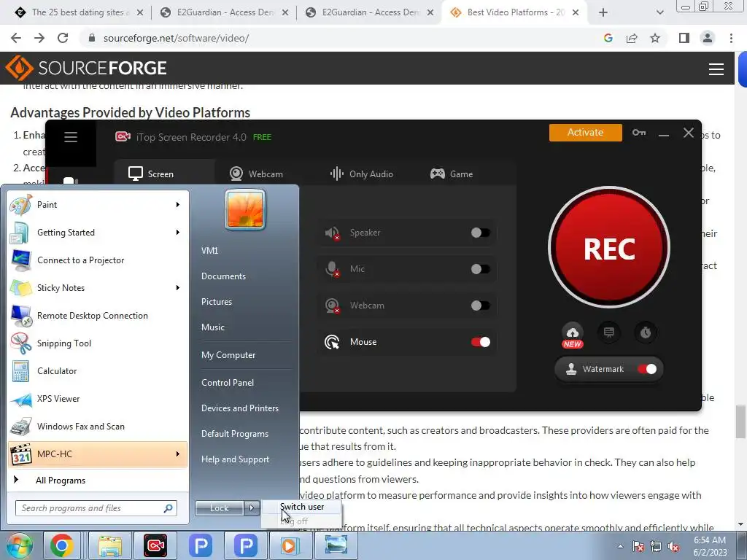This screenshot has width=747, height=560.
Task: Expand the Getting Started submenu arrow
Action: point(178,233)
